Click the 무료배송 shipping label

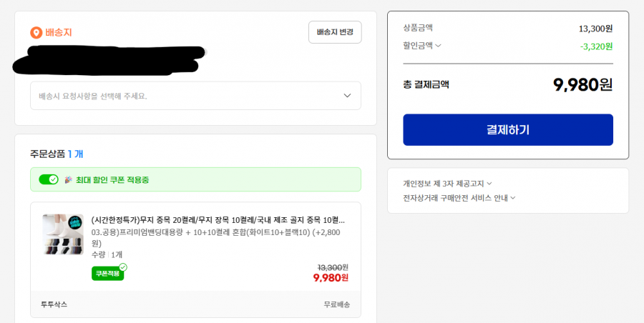click(x=336, y=304)
